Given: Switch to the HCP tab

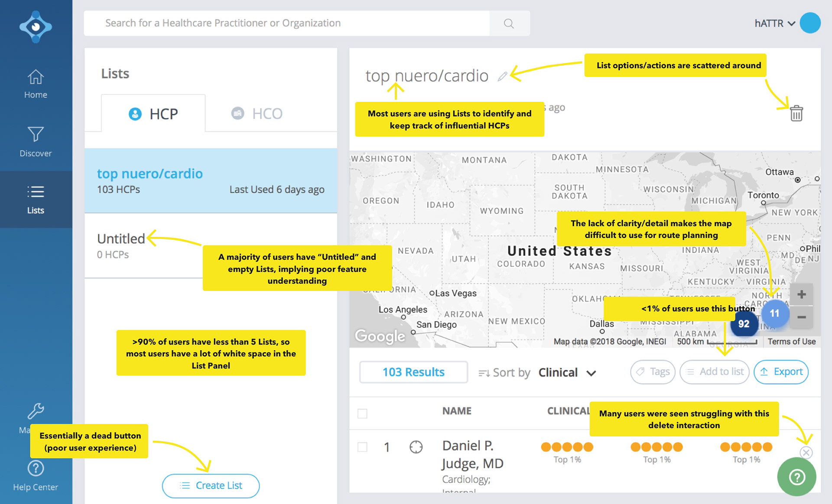Looking at the screenshot, I should [153, 113].
